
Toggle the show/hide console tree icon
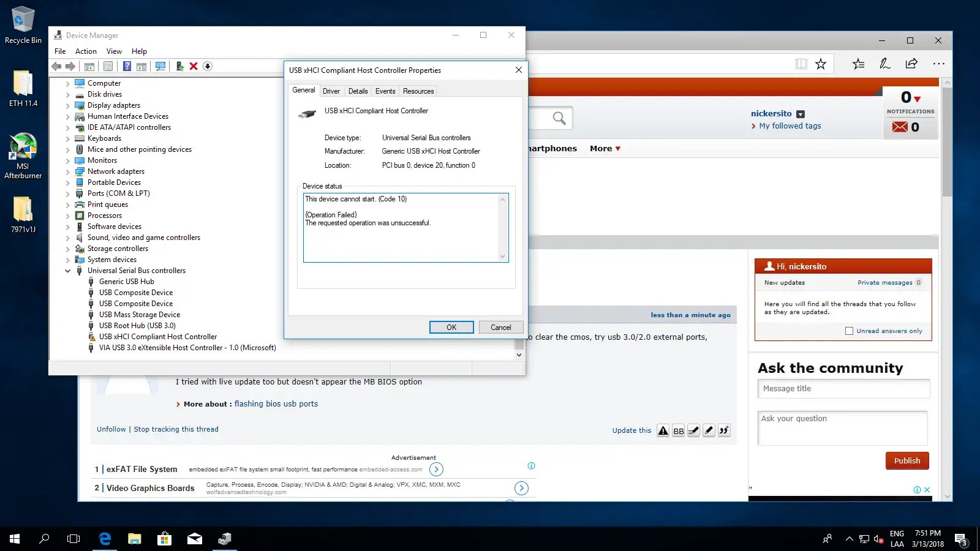pyautogui.click(x=89, y=66)
